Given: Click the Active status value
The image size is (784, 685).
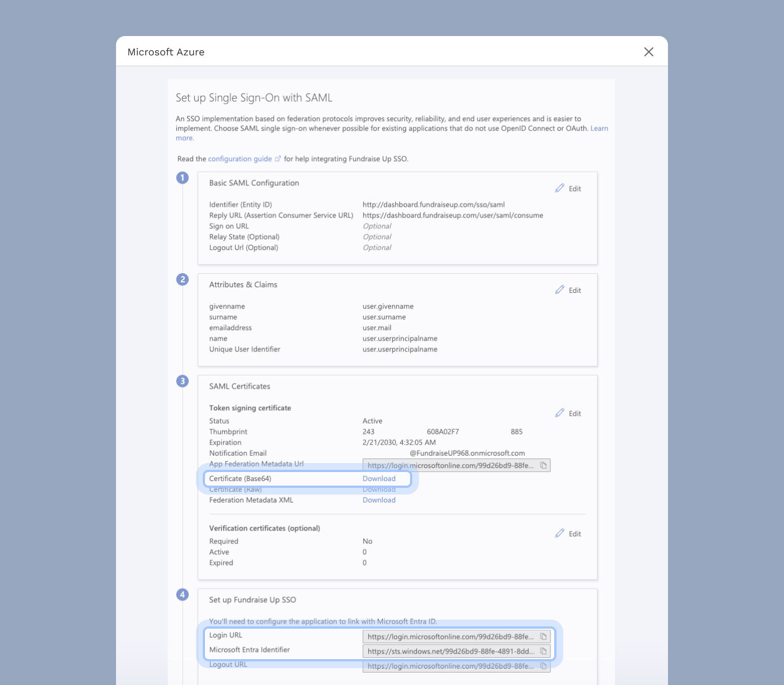Looking at the screenshot, I should 372,421.
